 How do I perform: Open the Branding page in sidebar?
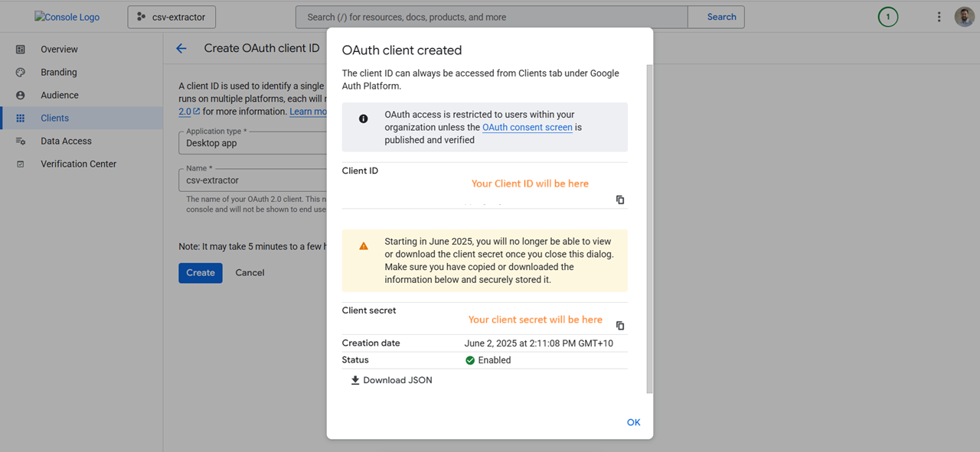coord(59,72)
